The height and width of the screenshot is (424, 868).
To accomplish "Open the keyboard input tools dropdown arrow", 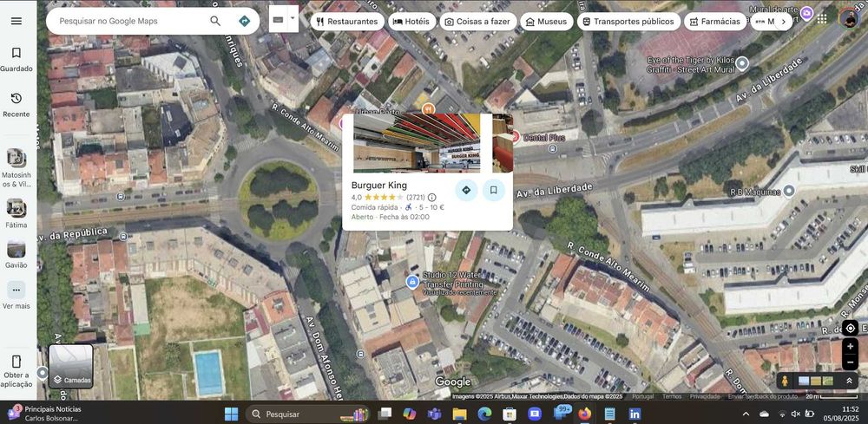I will click(x=293, y=17).
